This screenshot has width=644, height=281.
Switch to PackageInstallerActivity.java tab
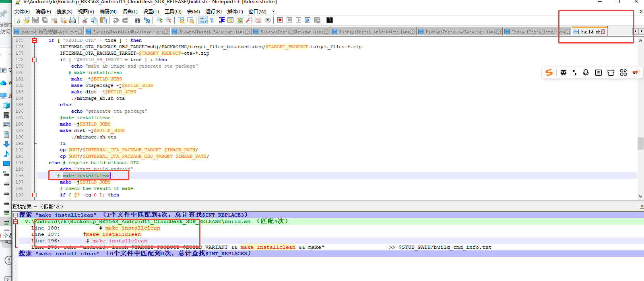[374, 31]
